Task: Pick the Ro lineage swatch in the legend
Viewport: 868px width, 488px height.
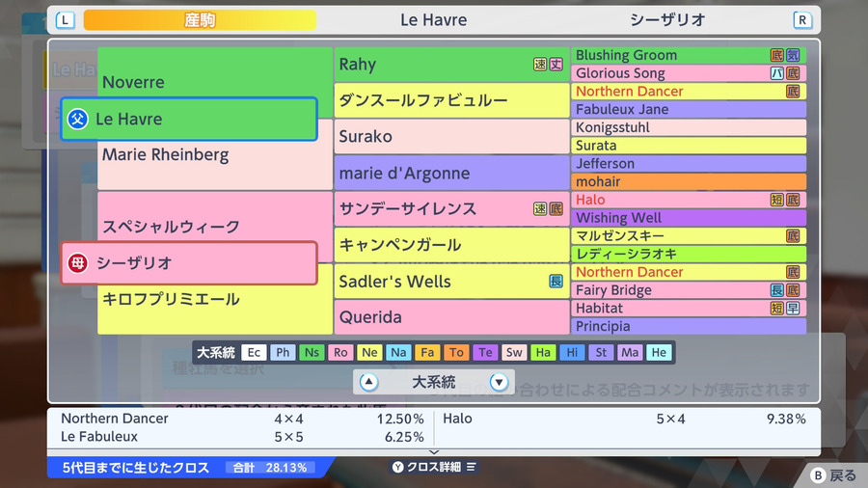Action: (x=340, y=352)
